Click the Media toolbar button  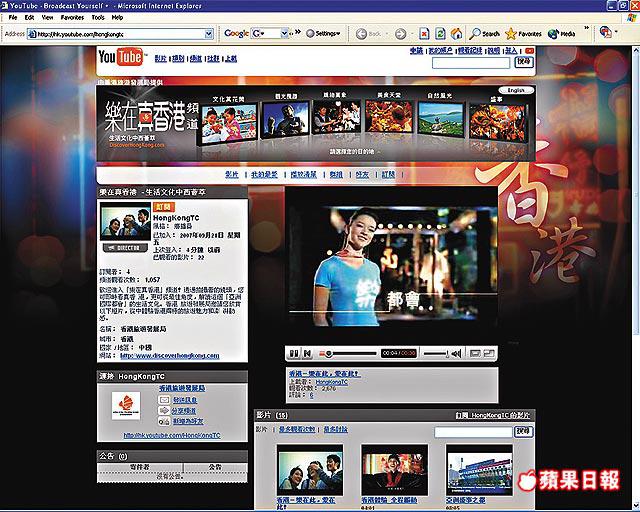tap(562, 34)
